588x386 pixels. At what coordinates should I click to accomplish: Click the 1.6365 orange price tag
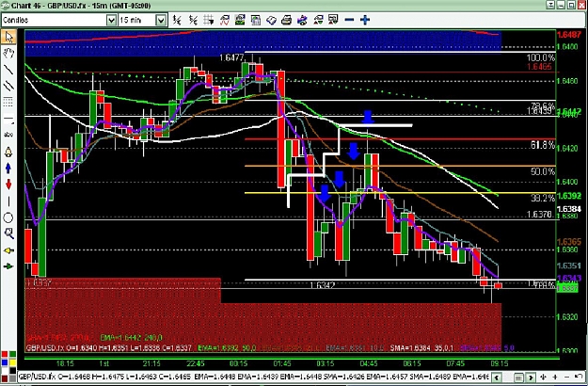coord(569,242)
